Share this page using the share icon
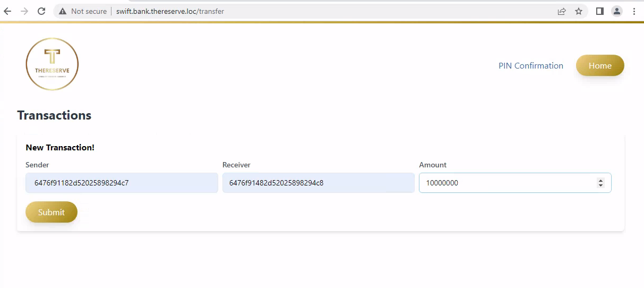The width and height of the screenshot is (644, 288). [561, 11]
